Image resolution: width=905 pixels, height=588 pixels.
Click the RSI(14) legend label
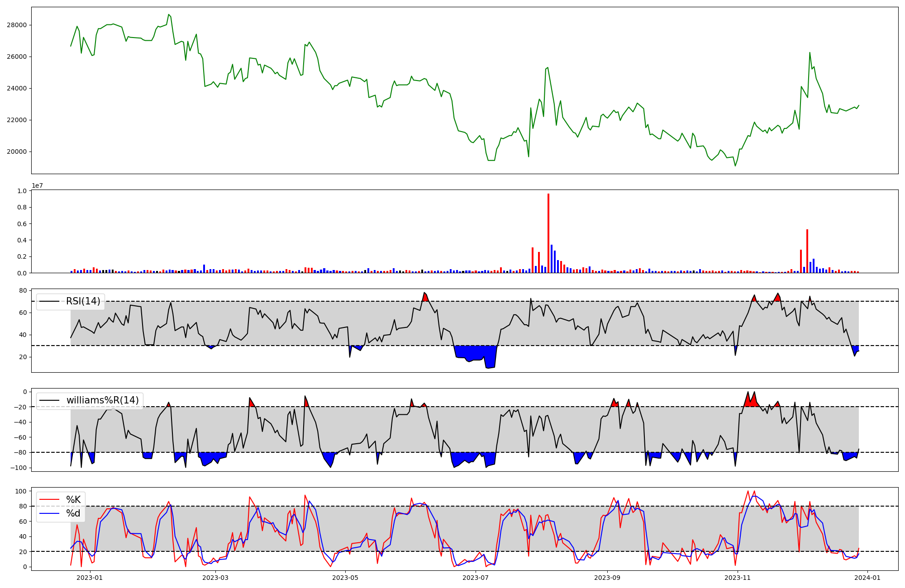click(x=83, y=301)
